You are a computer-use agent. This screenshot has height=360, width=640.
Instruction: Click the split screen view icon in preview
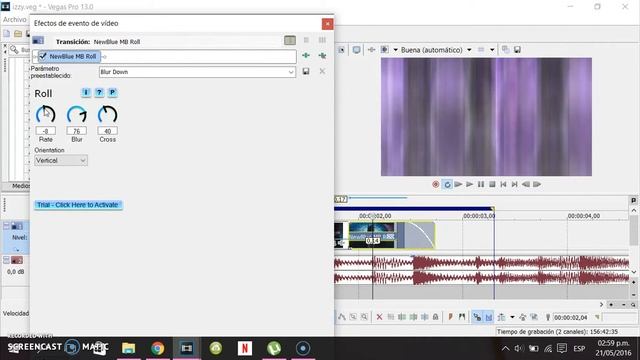click(x=384, y=50)
